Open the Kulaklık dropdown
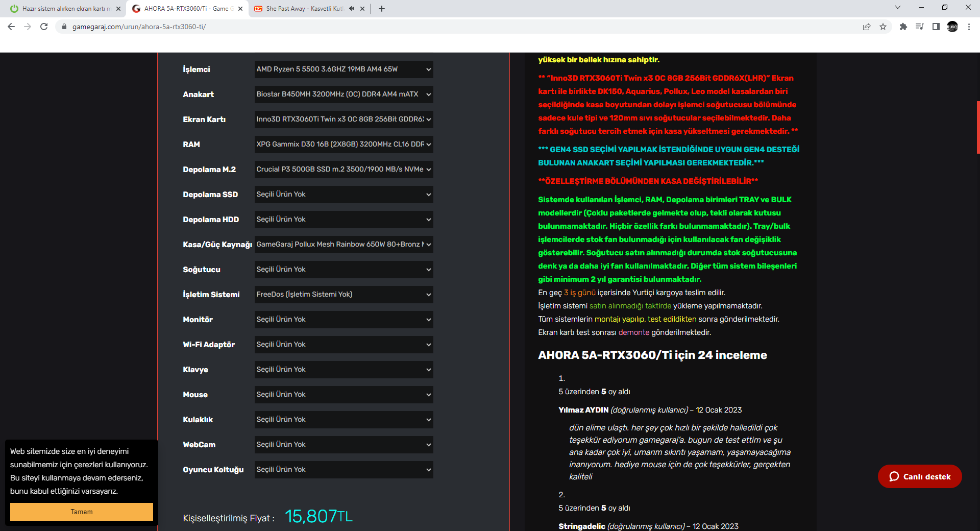Viewport: 980px width, 531px height. coord(344,420)
